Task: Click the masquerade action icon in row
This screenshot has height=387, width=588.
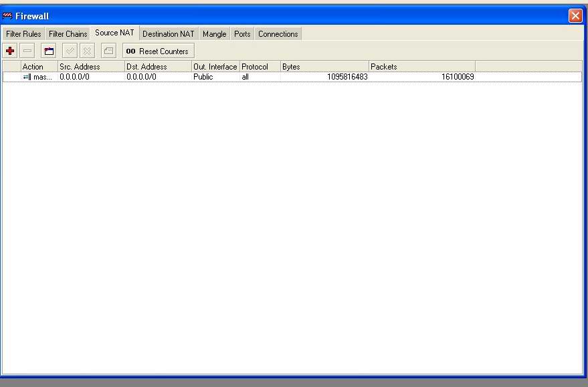Action: click(27, 77)
